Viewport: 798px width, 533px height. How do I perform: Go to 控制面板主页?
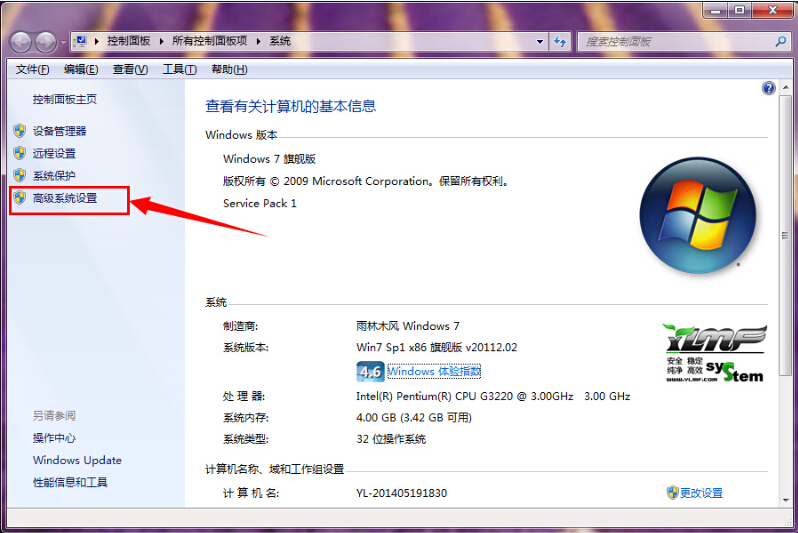tap(64, 99)
